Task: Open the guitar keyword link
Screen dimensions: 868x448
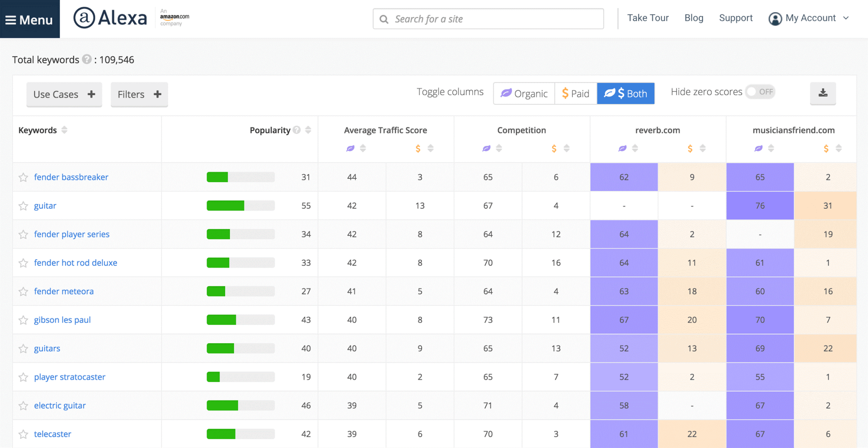Action: point(45,205)
